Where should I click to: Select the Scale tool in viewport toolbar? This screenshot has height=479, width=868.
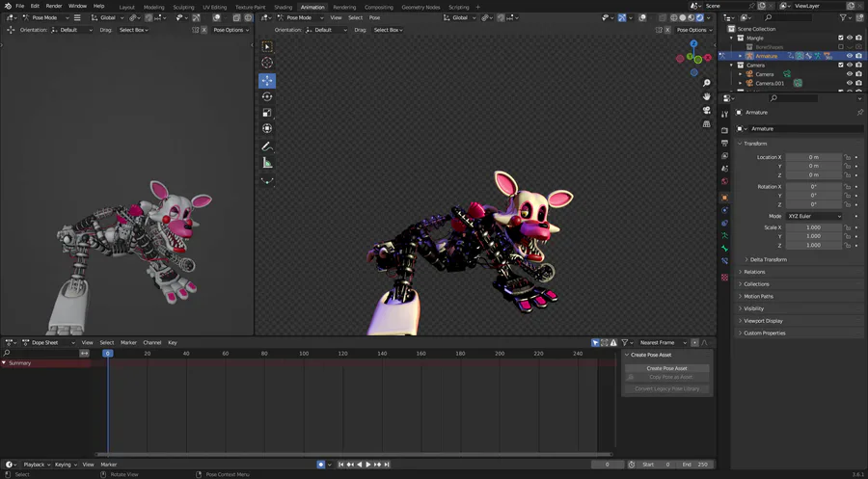pyautogui.click(x=267, y=113)
